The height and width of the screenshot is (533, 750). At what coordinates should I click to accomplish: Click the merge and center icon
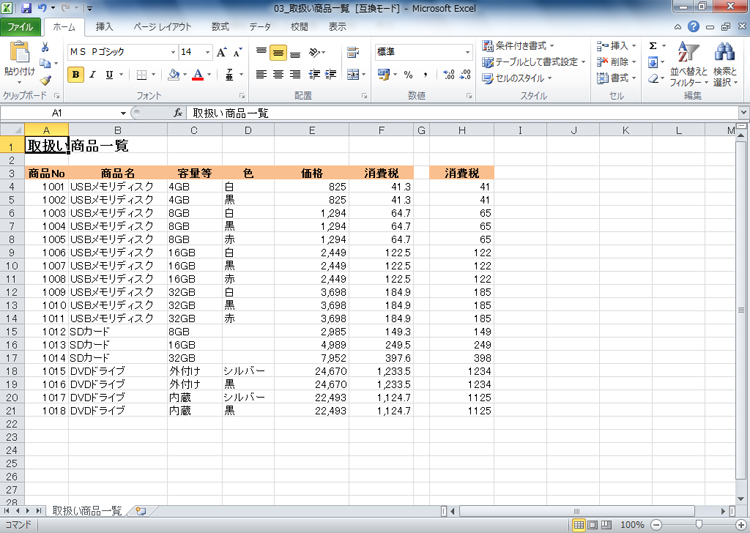pos(353,74)
